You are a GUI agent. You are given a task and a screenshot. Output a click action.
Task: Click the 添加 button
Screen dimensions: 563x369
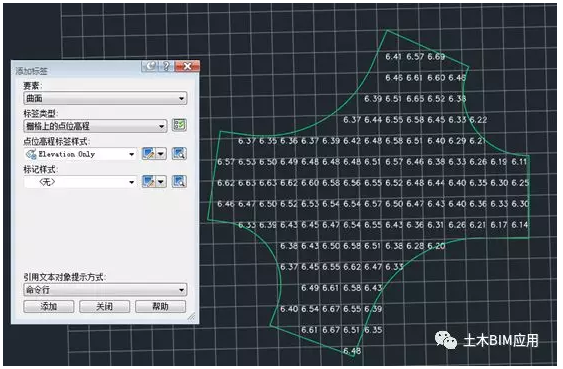(x=49, y=307)
